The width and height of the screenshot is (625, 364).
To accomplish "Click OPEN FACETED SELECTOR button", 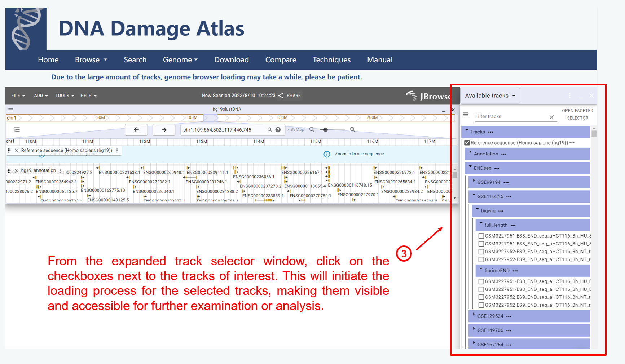I will (x=577, y=114).
